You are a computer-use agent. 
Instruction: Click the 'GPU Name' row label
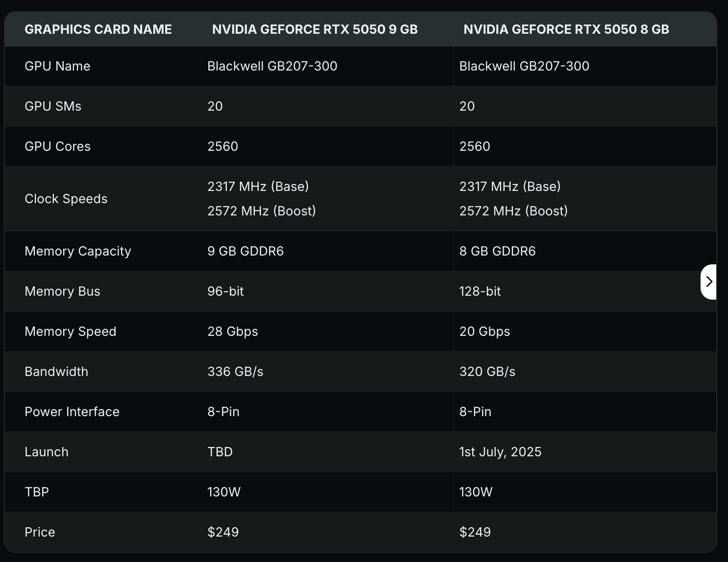tap(57, 66)
